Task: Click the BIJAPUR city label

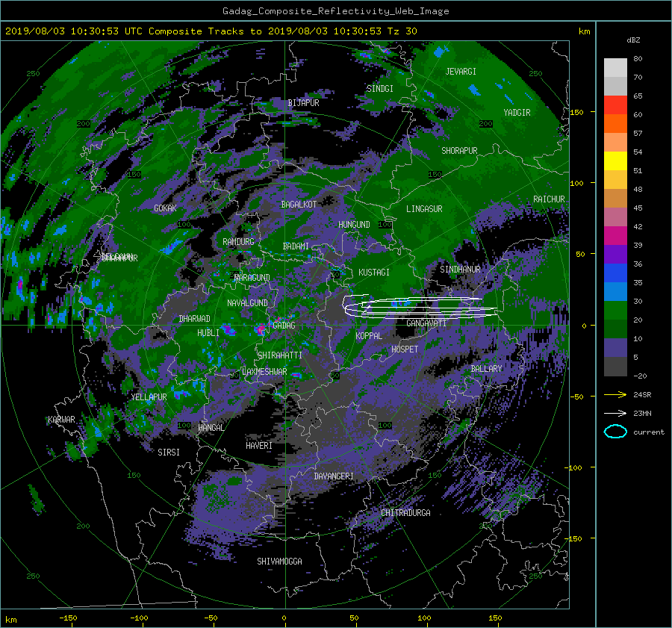Action: [303, 103]
